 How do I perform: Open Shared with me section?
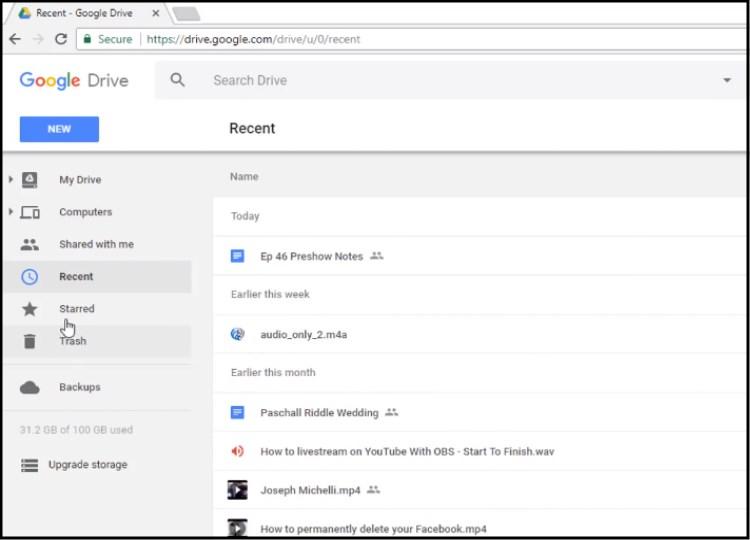(97, 244)
